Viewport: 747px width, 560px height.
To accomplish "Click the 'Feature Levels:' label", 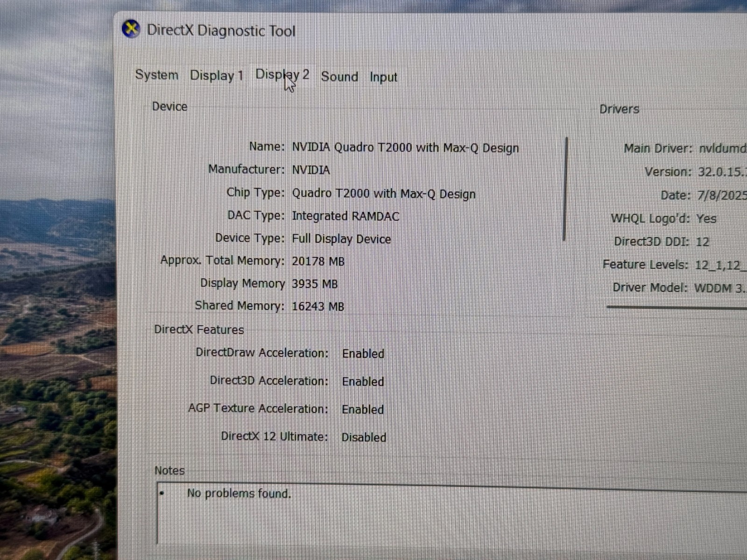I will pyautogui.click(x=645, y=265).
